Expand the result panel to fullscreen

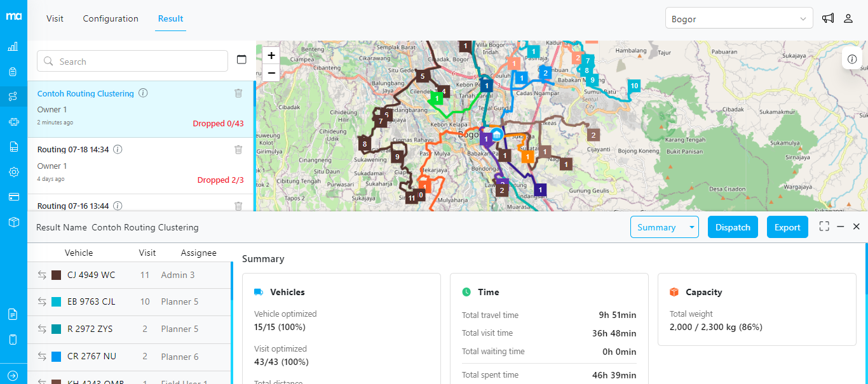[x=824, y=226]
